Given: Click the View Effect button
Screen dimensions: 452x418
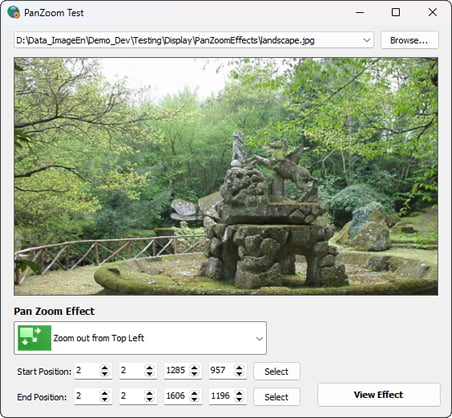Looking at the screenshot, I should 379,395.
